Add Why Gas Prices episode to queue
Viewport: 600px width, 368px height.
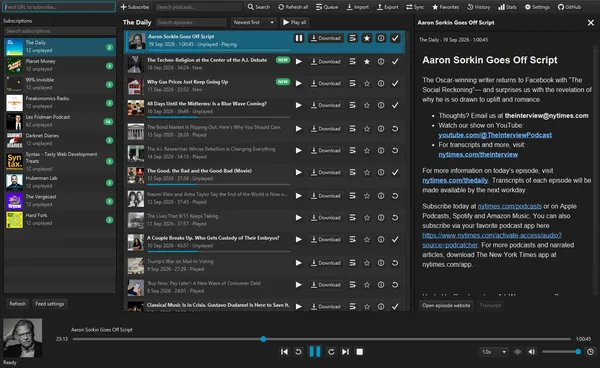(x=352, y=83)
